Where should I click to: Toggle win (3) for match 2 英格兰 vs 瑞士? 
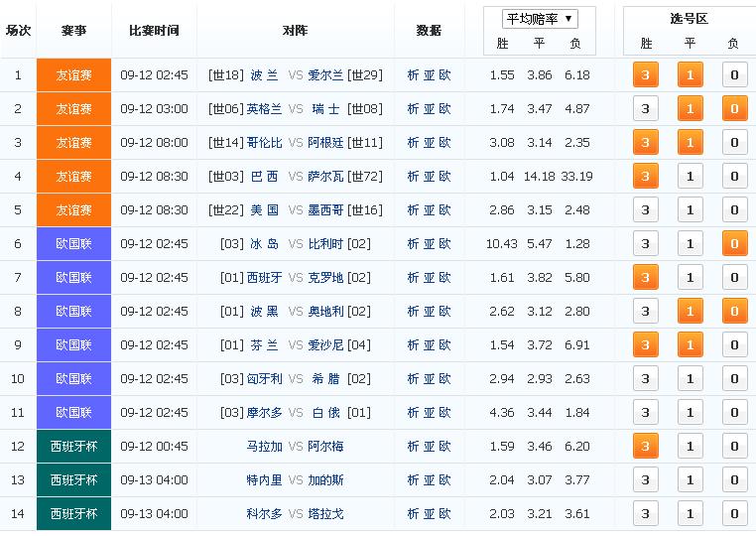[x=645, y=108]
